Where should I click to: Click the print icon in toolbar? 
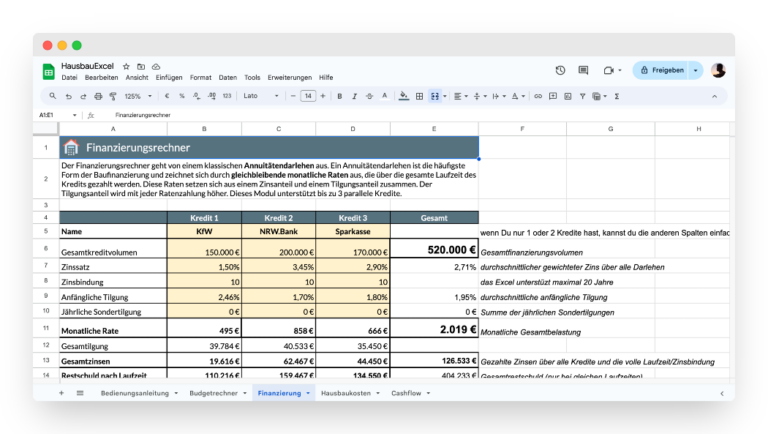(98, 96)
